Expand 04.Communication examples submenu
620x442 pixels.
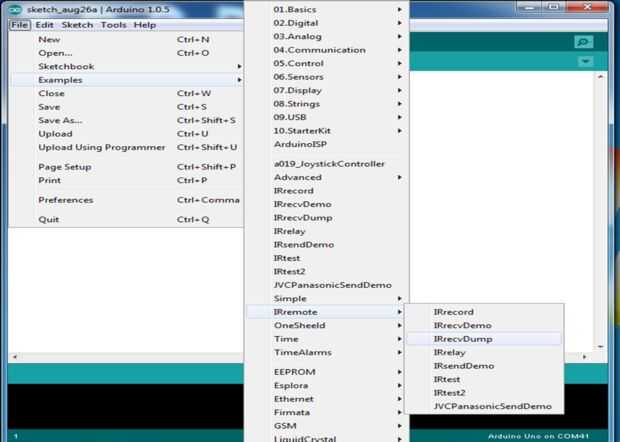pyautogui.click(x=327, y=50)
